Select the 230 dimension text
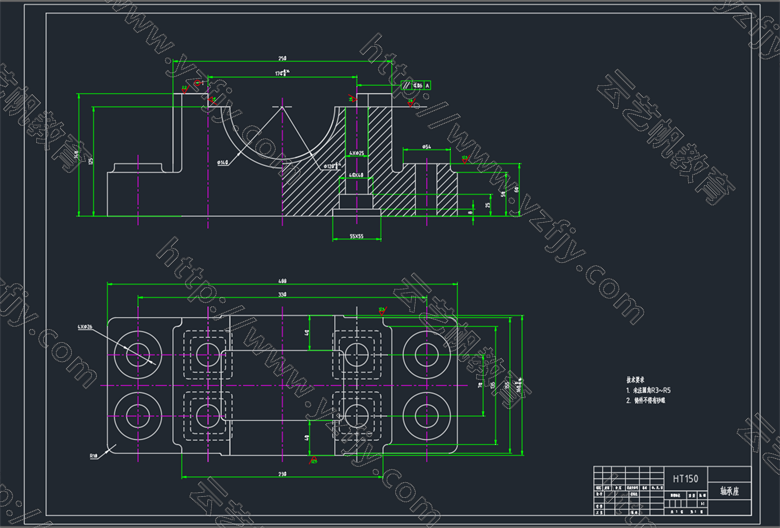The image size is (780, 528). pos(282,474)
